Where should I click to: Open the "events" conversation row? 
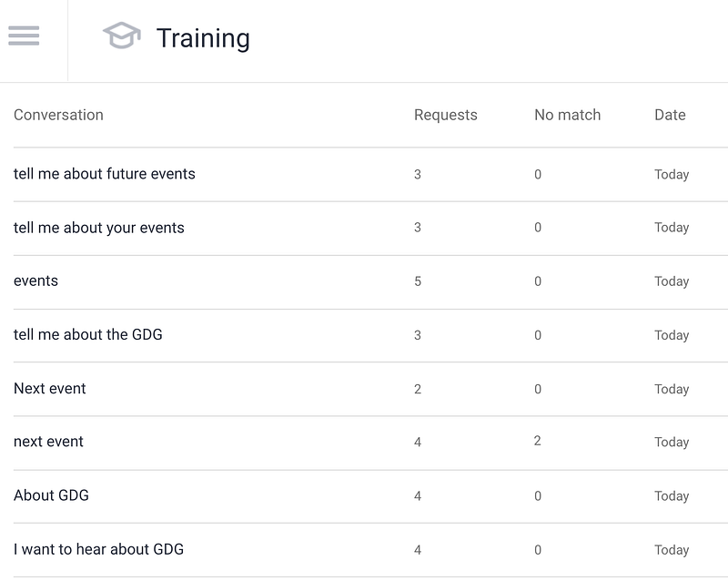click(370, 281)
